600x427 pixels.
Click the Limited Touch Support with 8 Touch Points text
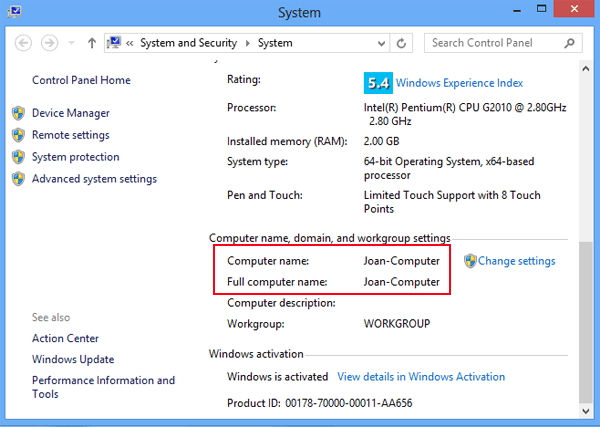(x=452, y=202)
